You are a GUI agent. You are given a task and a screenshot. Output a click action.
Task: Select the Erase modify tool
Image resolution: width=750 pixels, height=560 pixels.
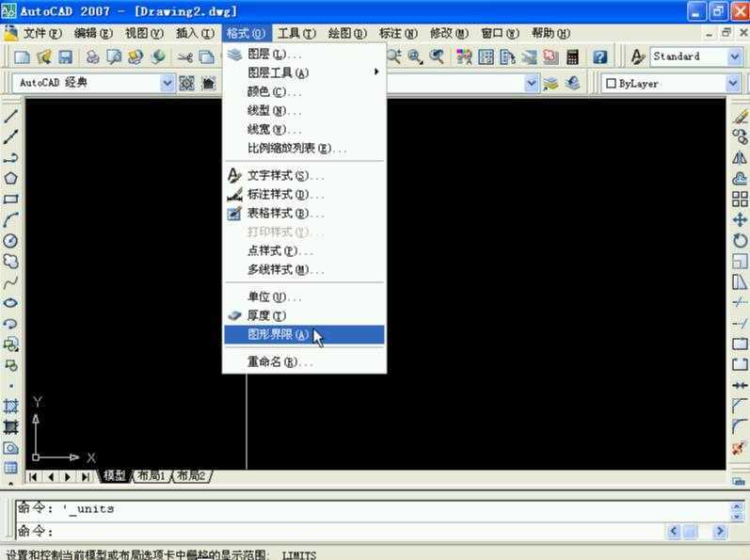tap(740, 116)
